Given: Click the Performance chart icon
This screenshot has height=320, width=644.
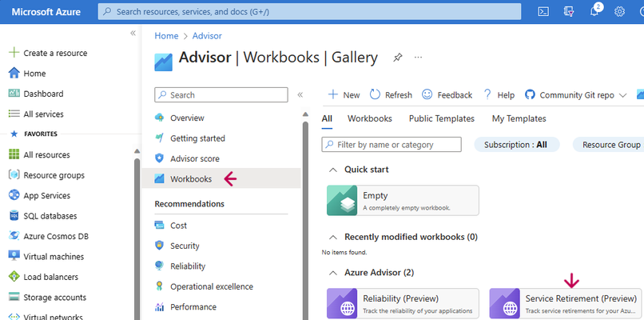Looking at the screenshot, I should tap(159, 307).
